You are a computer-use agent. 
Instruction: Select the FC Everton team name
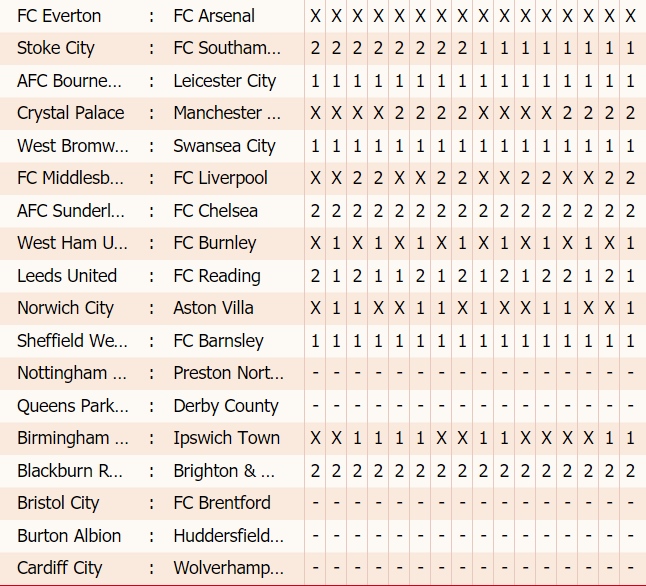click(59, 16)
